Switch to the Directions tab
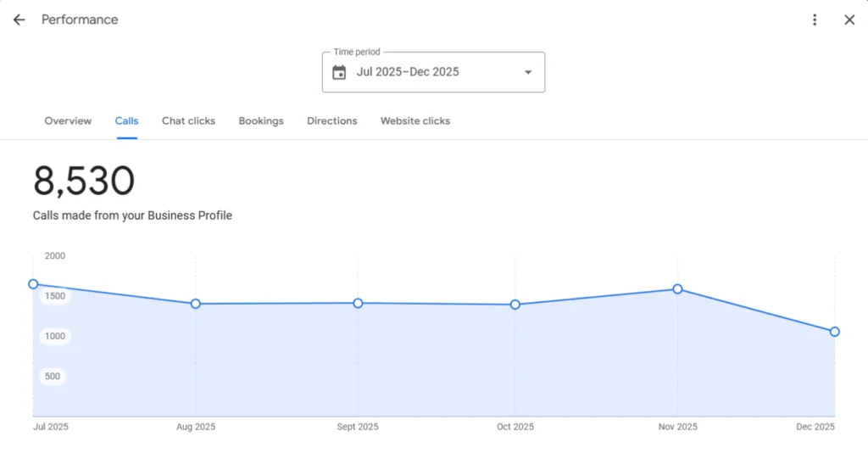 332,121
